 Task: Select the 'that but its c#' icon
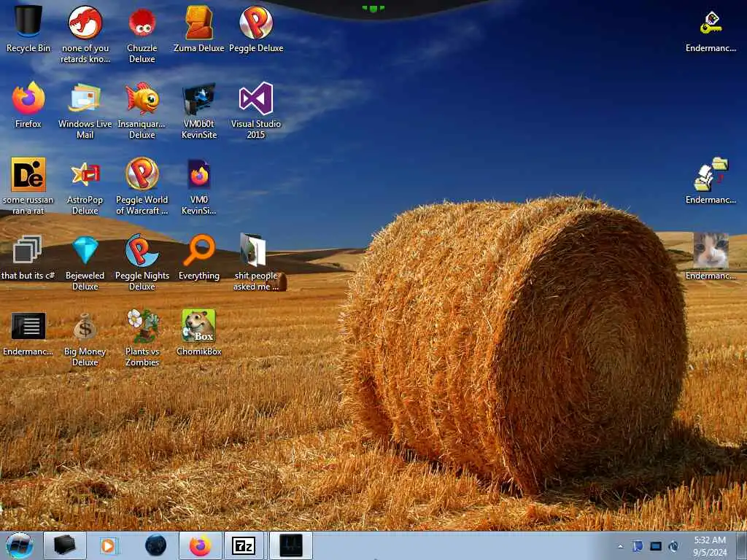click(28, 256)
